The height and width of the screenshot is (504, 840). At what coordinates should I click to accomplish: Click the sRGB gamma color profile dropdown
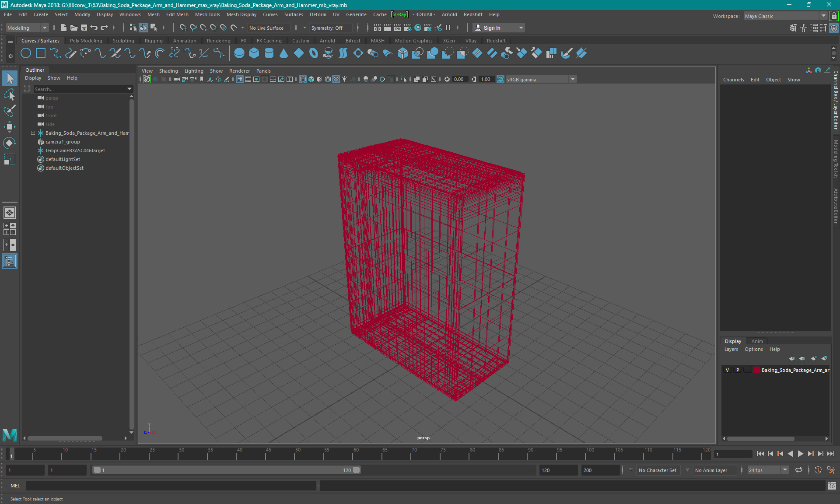point(573,79)
